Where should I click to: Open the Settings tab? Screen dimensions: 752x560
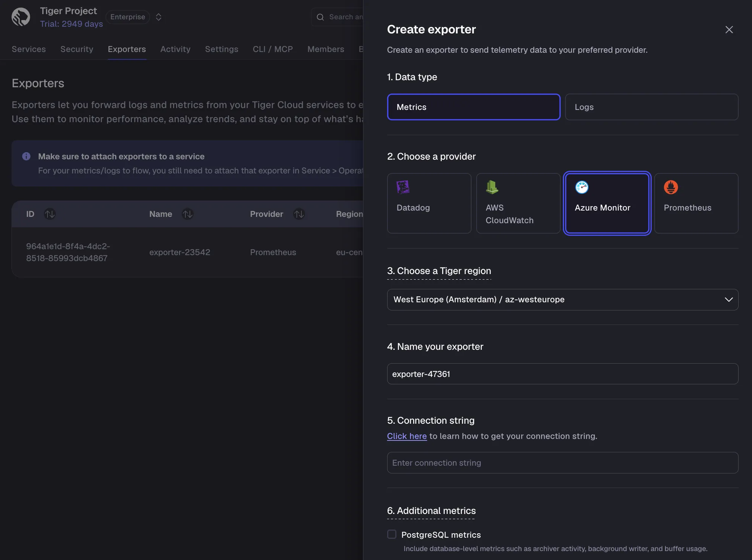[221, 49]
